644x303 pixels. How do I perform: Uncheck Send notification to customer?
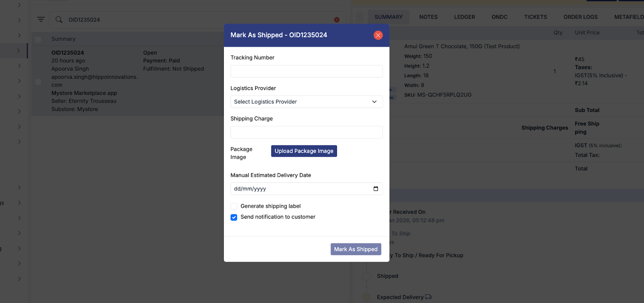pyautogui.click(x=234, y=217)
